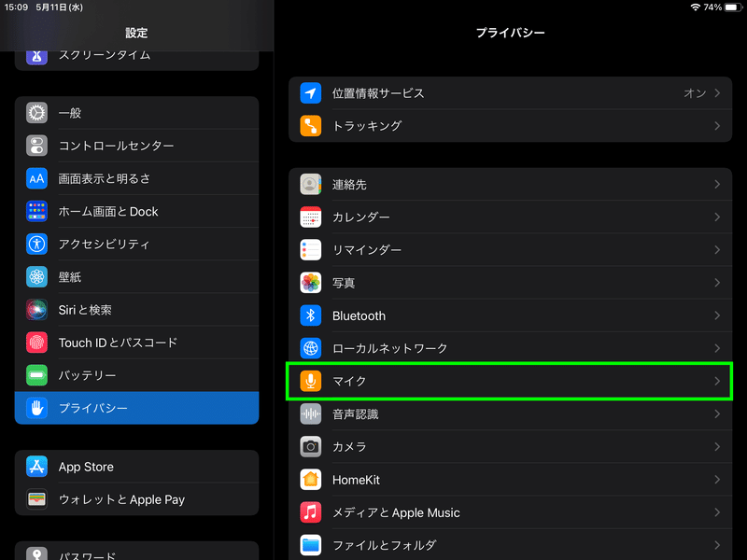Select the Display & Brightness AA icon
747x560 pixels.
36,178
